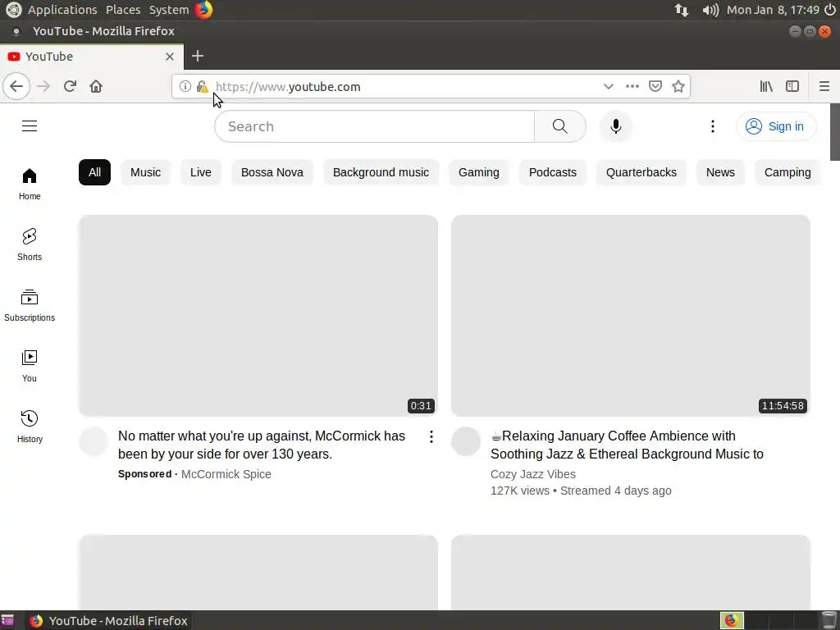Open watch History in the sidebar

[x=30, y=427]
